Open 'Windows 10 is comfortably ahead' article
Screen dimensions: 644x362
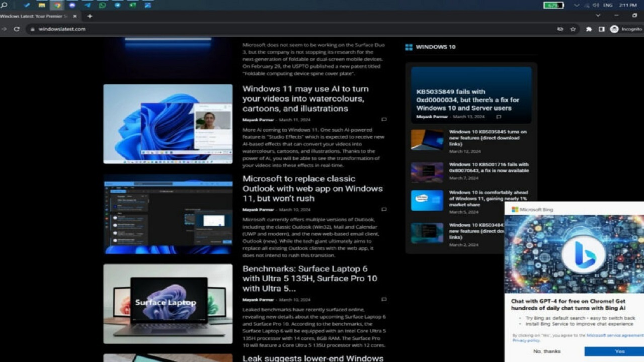click(488, 199)
